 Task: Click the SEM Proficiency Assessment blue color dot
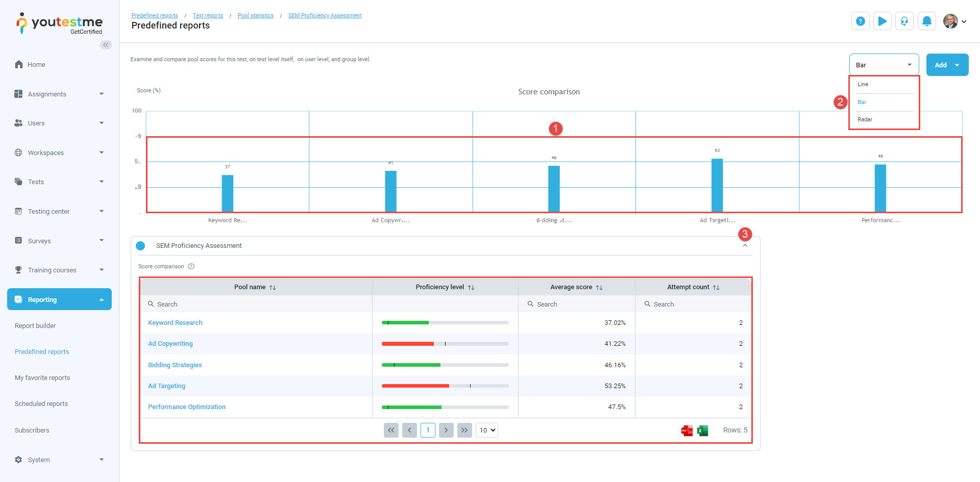(141, 246)
